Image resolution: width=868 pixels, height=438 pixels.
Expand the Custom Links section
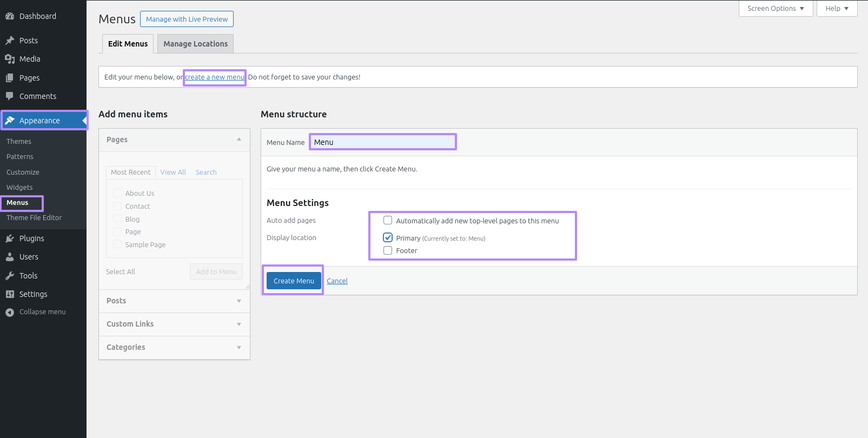pos(174,324)
